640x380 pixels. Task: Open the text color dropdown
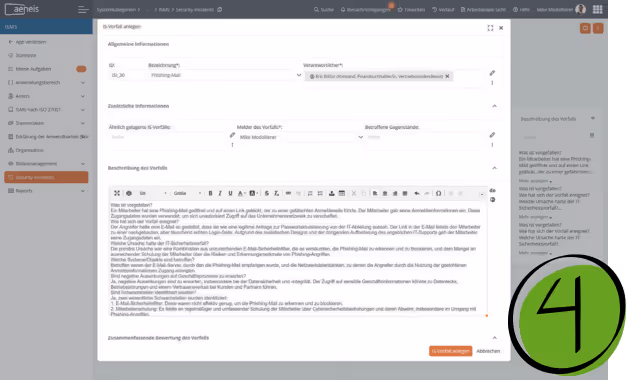coord(242,193)
